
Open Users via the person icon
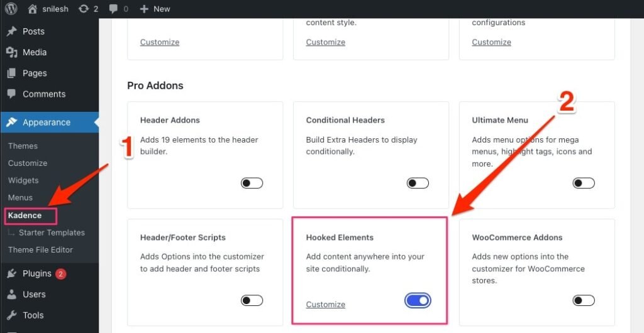(x=11, y=294)
